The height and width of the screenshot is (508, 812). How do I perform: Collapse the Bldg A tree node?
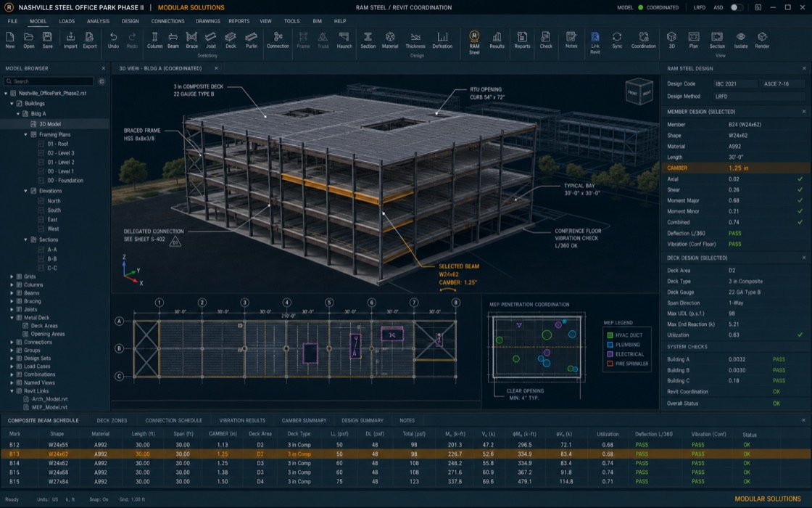pos(18,113)
